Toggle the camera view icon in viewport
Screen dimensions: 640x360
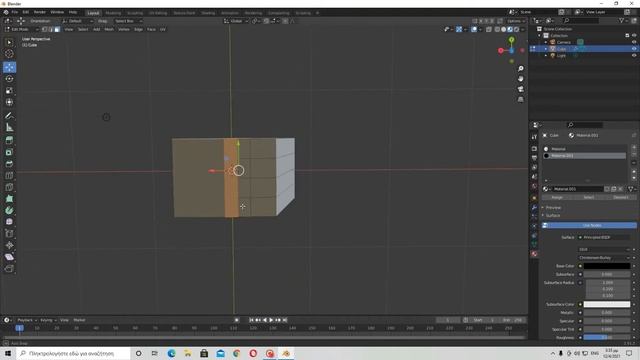pyautogui.click(x=520, y=89)
